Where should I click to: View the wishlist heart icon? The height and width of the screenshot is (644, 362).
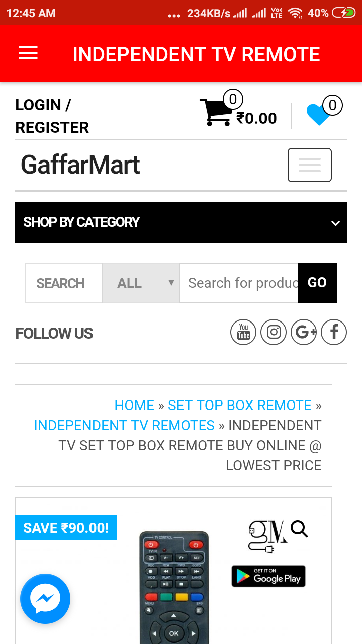318,114
